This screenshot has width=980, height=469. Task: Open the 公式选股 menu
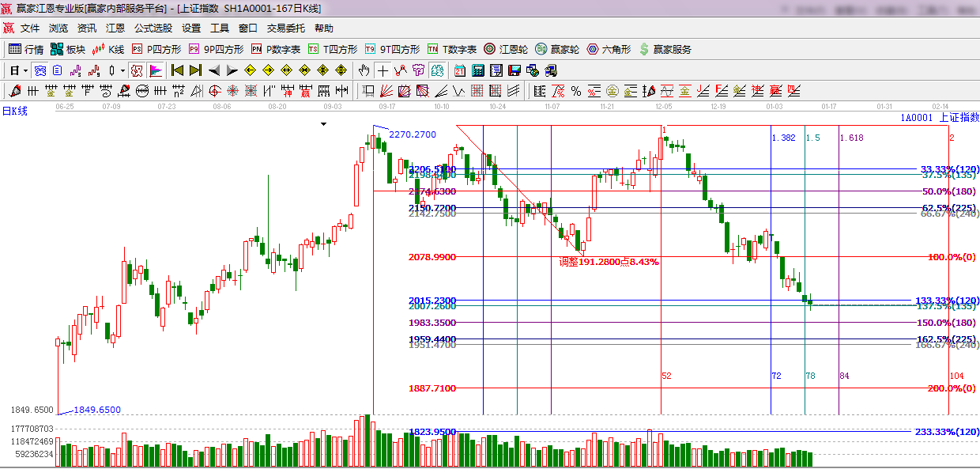click(153, 28)
